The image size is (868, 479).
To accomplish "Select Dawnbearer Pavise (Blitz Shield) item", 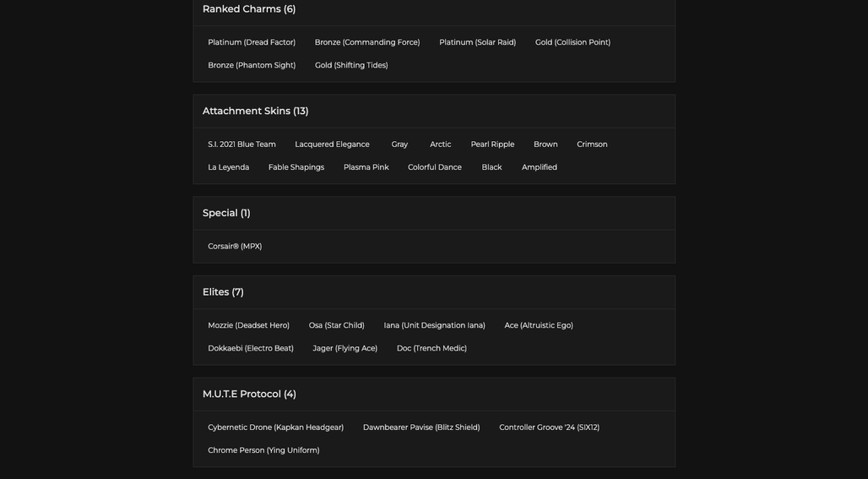I will pos(421,427).
